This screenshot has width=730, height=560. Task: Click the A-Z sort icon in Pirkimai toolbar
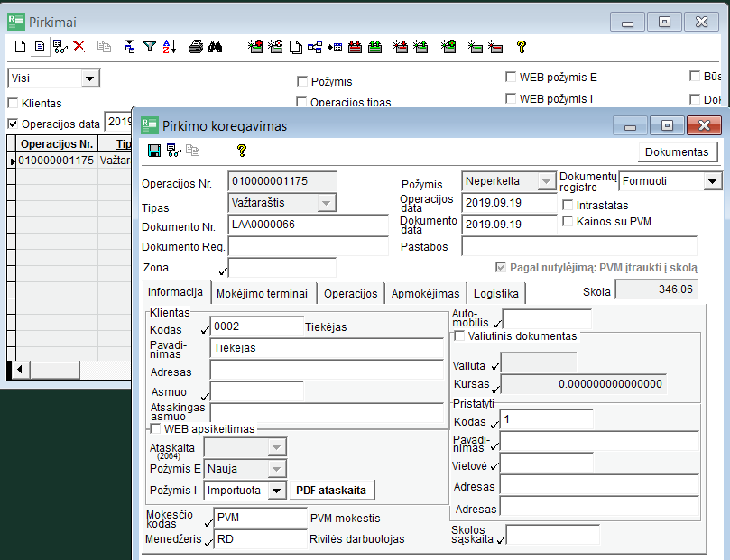(170, 47)
